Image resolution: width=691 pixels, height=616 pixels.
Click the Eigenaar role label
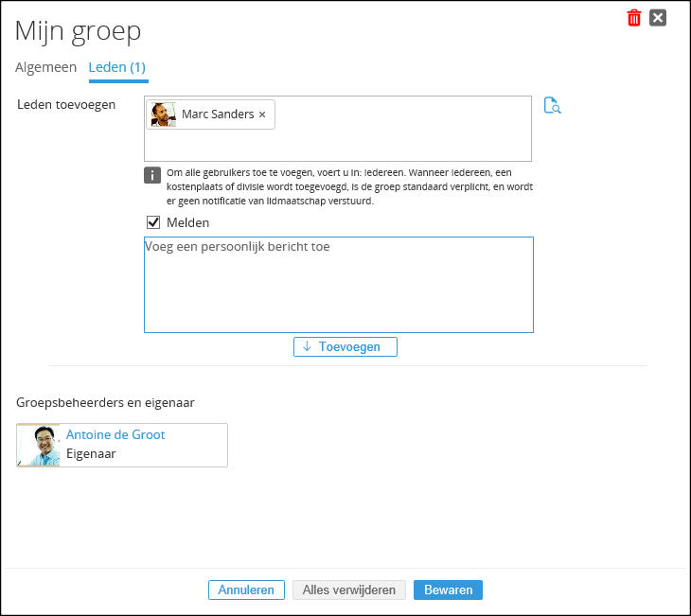[91, 454]
